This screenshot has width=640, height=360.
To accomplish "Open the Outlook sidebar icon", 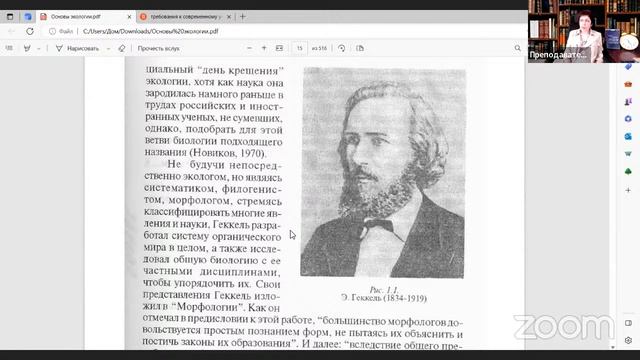I will pyautogui.click(x=628, y=136).
